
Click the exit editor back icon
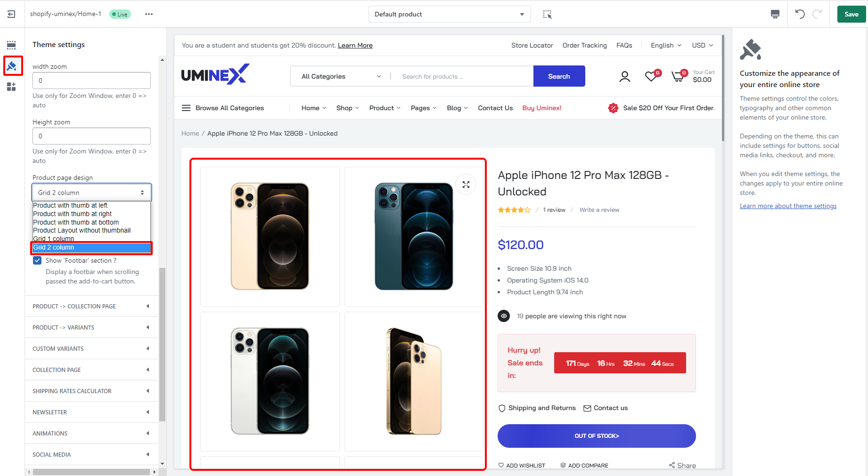point(11,14)
